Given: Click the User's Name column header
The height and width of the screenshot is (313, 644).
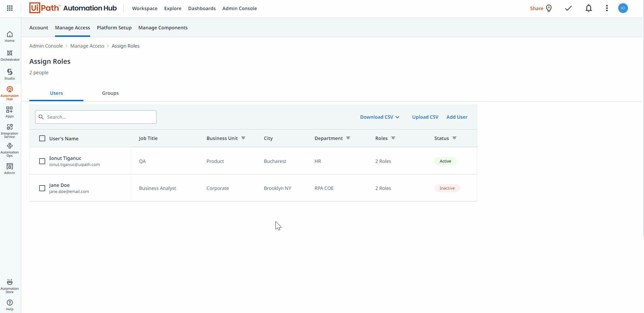Looking at the screenshot, I should (64, 139).
